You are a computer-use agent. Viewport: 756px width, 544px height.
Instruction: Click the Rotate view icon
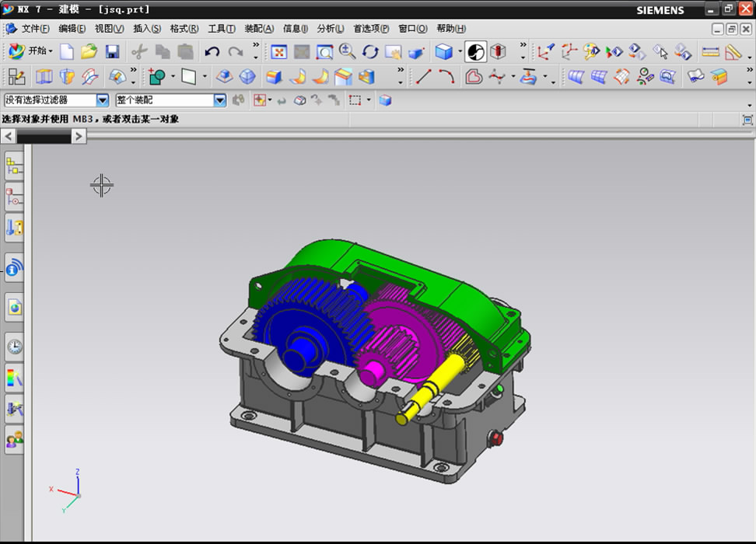pos(370,52)
